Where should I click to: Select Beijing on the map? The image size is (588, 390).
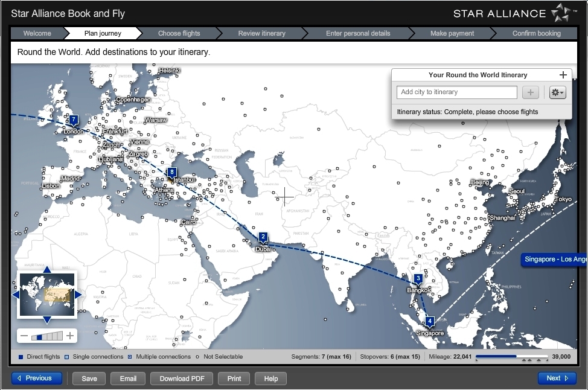tap(480, 182)
